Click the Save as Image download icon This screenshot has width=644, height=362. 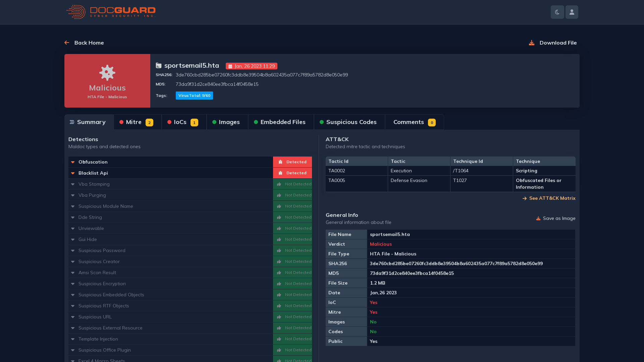(538, 219)
